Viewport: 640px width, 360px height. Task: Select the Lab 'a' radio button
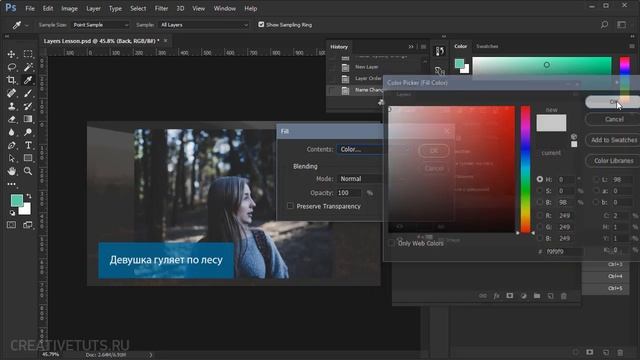tap(596, 191)
